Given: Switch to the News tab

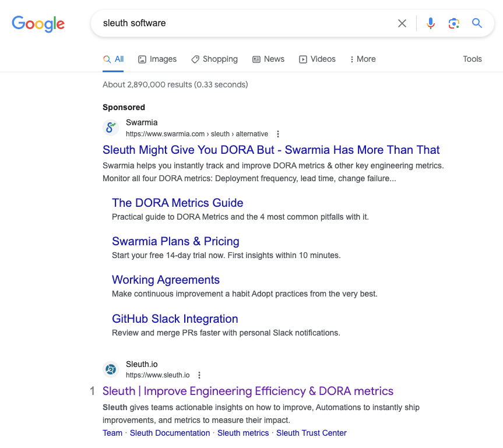Looking at the screenshot, I should (268, 59).
